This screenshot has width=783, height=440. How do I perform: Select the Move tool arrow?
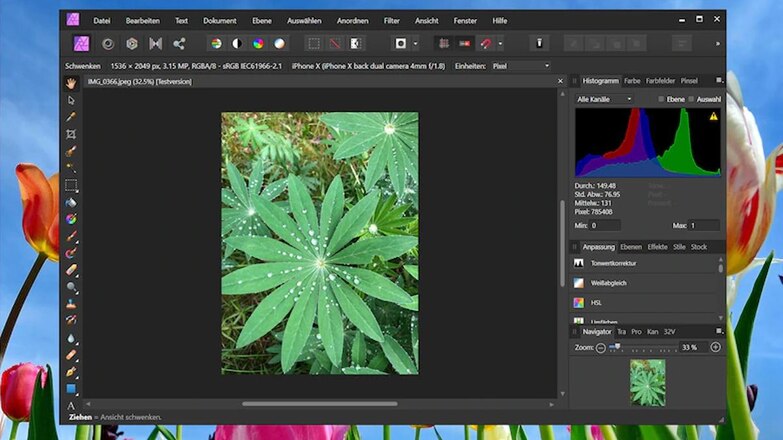[71, 100]
